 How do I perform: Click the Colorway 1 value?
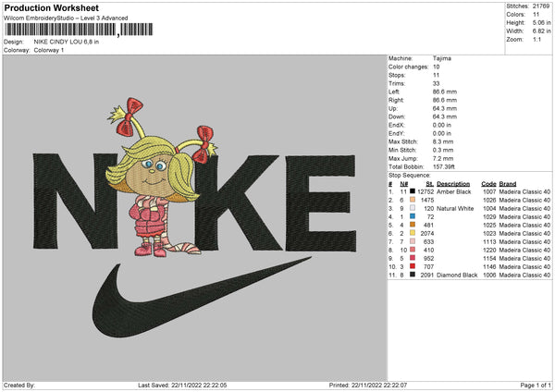pos(49,50)
